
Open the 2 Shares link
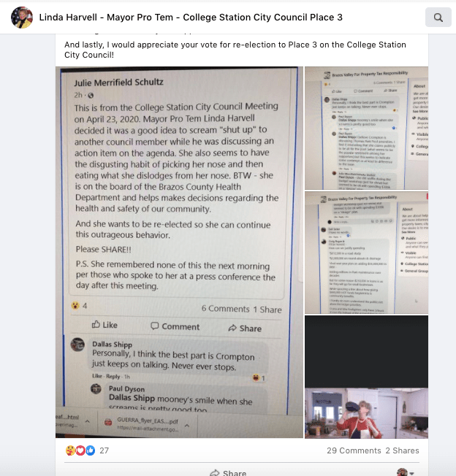pyautogui.click(x=402, y=450)
